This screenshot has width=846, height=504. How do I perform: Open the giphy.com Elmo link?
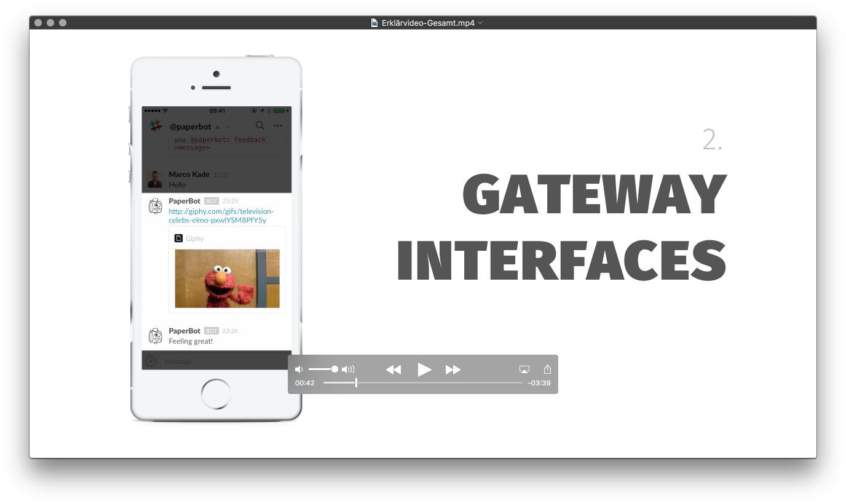tap(221, 216)
